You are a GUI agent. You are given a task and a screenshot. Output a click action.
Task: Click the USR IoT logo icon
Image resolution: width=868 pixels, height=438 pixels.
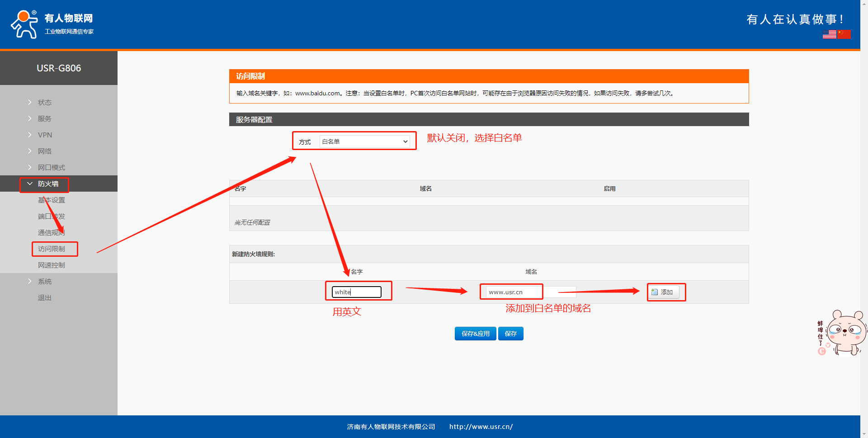coord(24,24)
